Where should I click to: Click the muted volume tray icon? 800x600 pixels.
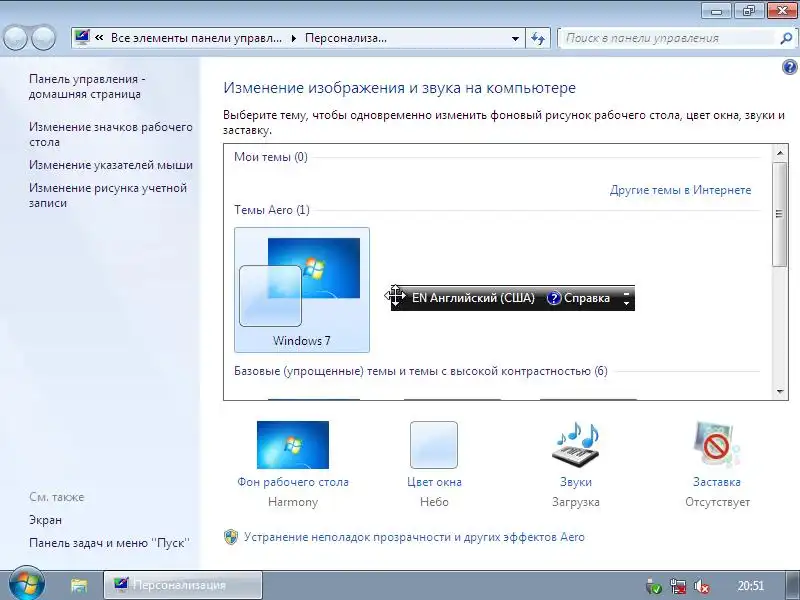click(x=703, y=586)
